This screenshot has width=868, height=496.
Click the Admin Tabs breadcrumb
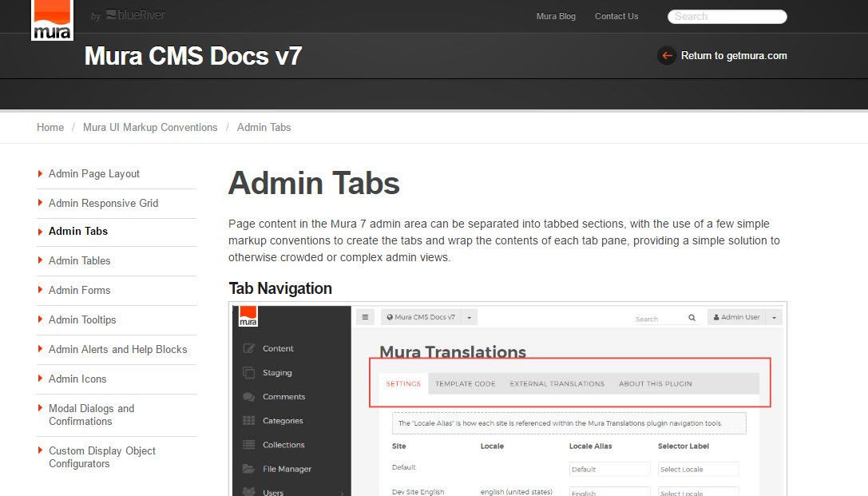[x=264, y=127]
